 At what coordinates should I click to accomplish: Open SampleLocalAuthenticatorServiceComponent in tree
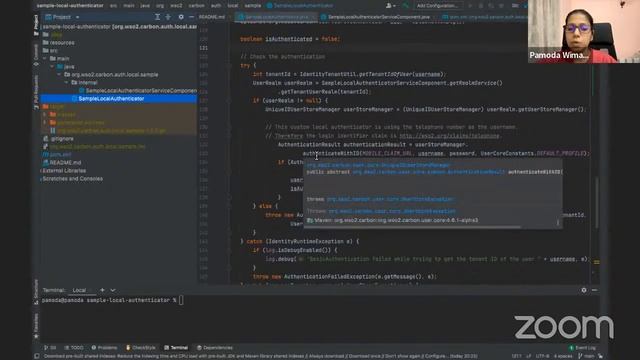pyautogui.click(x=138, y=91)
